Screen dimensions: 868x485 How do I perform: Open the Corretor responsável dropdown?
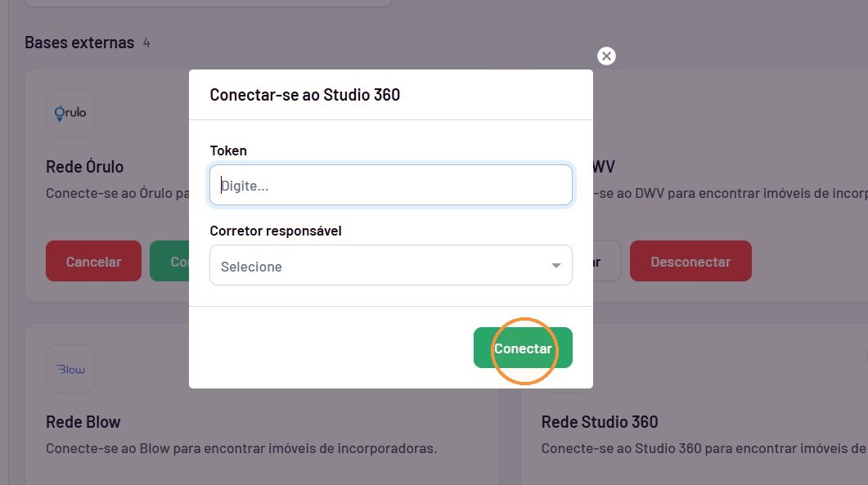[x=391, y=265]
